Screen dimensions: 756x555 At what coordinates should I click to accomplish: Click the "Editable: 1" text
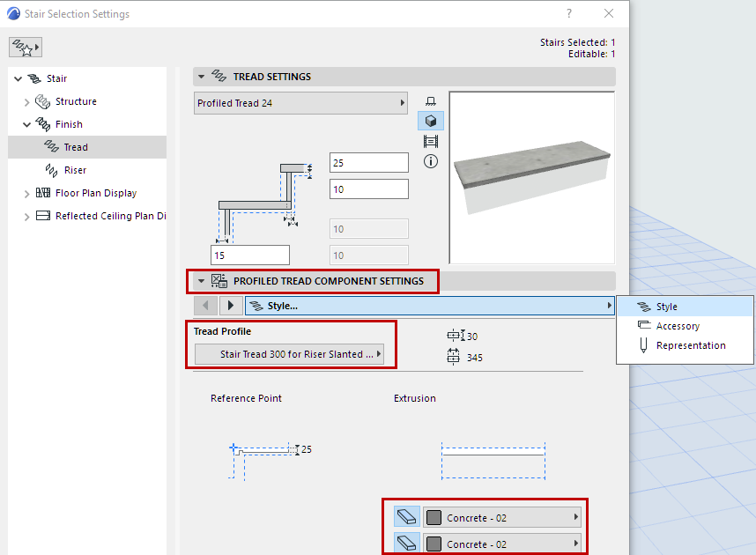pyautogui.click(x=591, y=54)
